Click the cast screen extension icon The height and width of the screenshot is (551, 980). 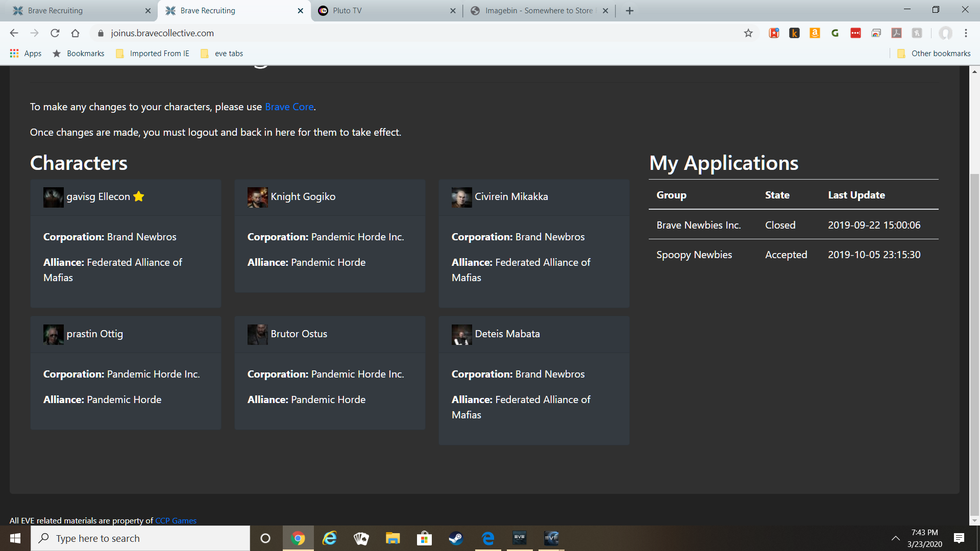pyautogui.click(x=876, y=33)
